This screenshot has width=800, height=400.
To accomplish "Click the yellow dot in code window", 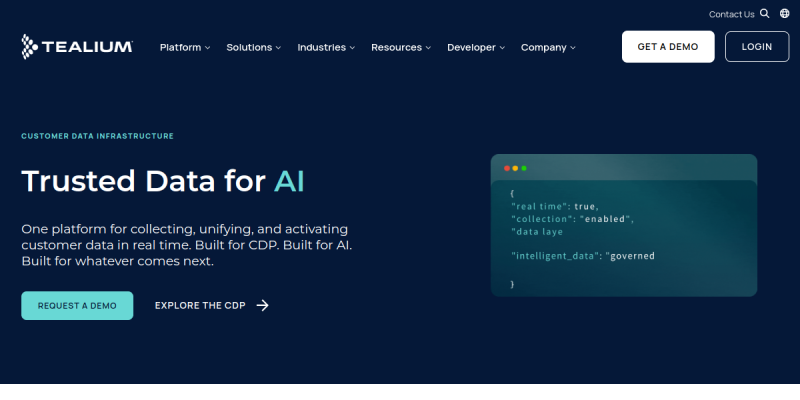I will pyautogui.click(x=515, y=168).
